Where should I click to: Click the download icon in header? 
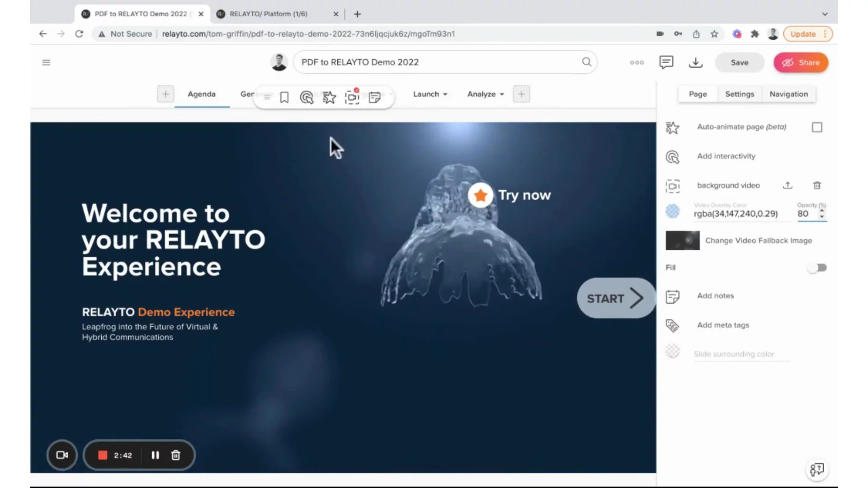pyautogui.click(x=695, y=62)
